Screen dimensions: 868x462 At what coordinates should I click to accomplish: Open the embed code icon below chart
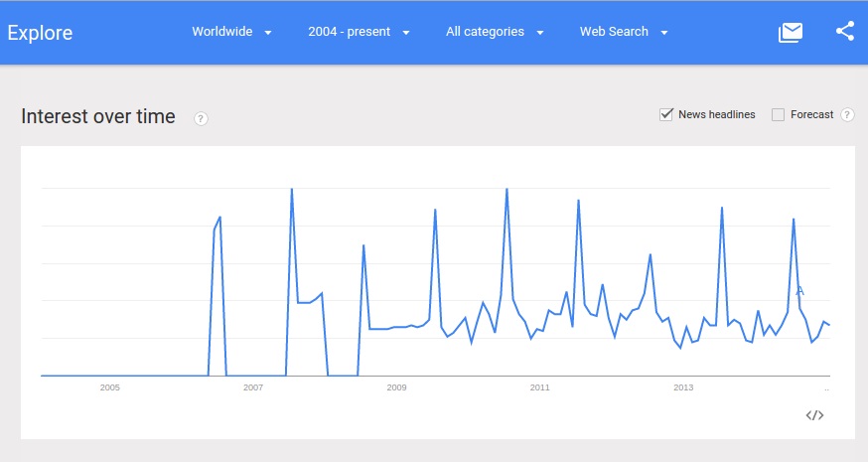click(x=814, y=415)
